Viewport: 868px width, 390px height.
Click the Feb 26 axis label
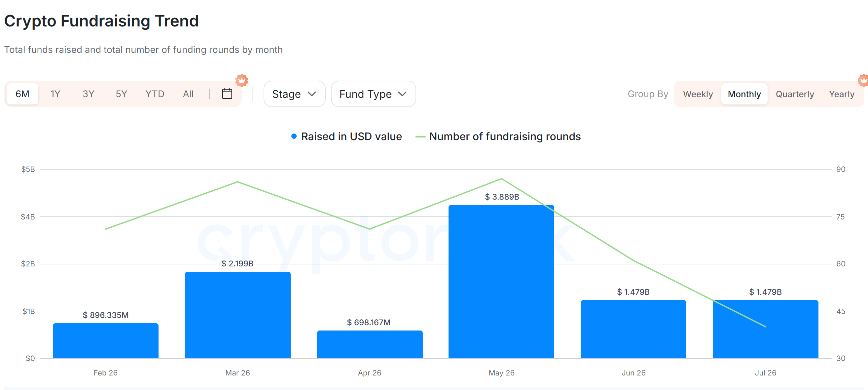click(x=105, y=373)
